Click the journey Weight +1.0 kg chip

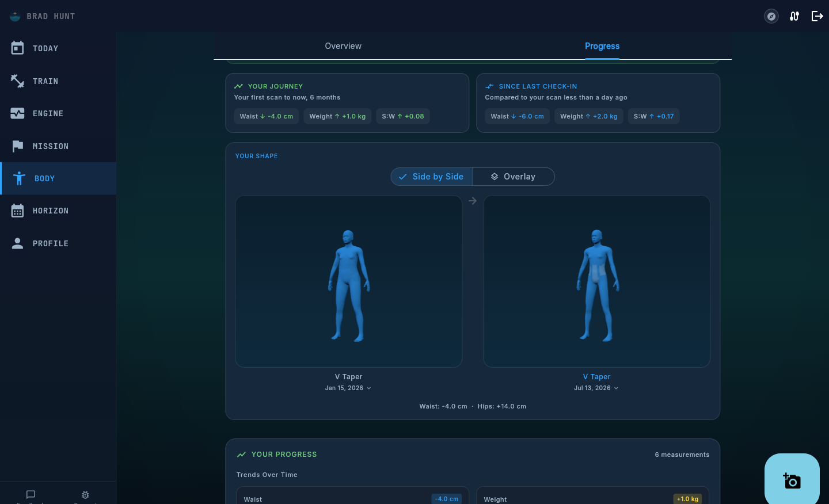337,116
